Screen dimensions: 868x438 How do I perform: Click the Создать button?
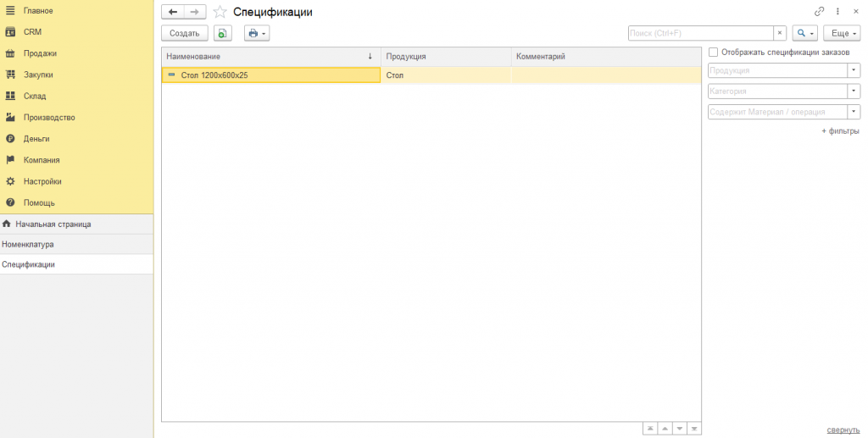click(184, 33)
